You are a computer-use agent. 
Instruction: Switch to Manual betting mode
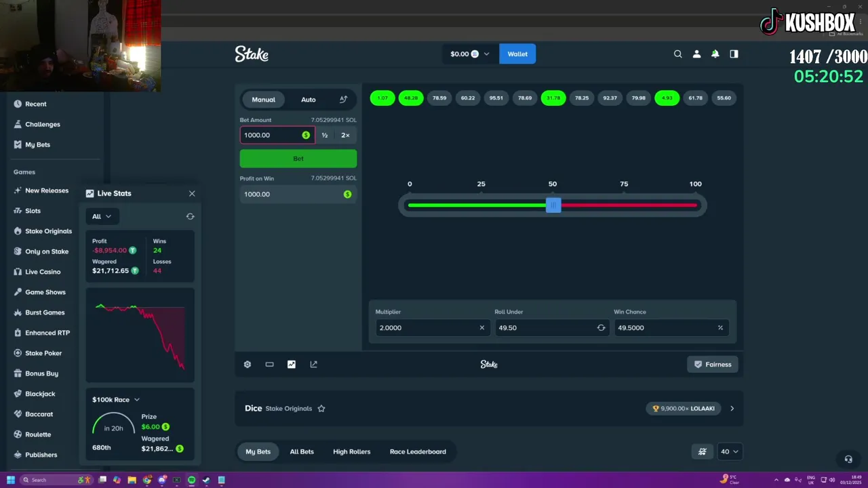[x=264, y=100]
